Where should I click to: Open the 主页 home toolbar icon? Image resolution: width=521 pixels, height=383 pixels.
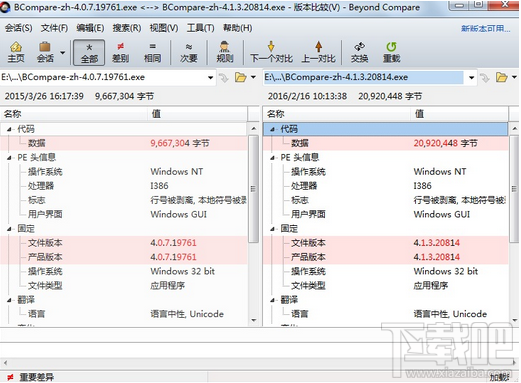pyautogui.click(x=16, y=52)
